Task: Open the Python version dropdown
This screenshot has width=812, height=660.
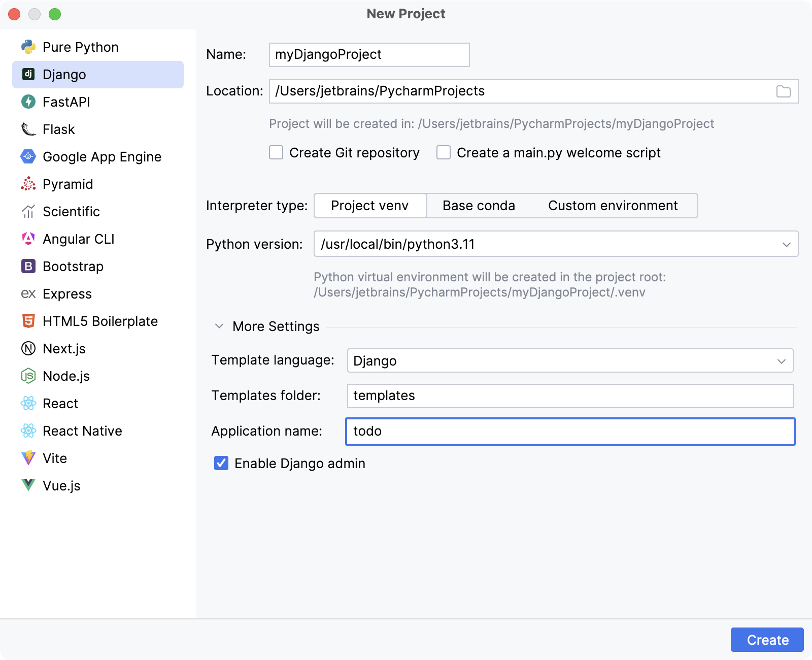Action: coord(556,244)
